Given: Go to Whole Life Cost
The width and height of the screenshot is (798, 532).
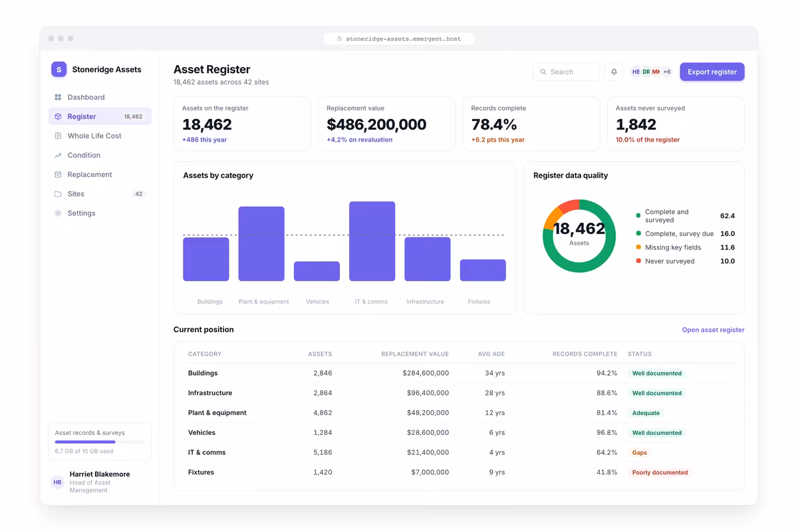Looking at the screenshot, I should (x=100, y=136).
